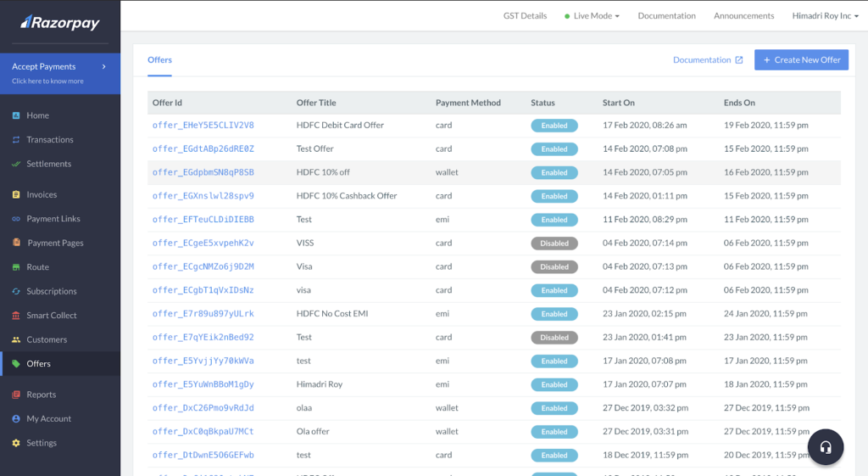Click 'Himadri Roy' offer title cell
This screenshot has height=476, width=868.
pyautogui.click(x=320, y=384)
